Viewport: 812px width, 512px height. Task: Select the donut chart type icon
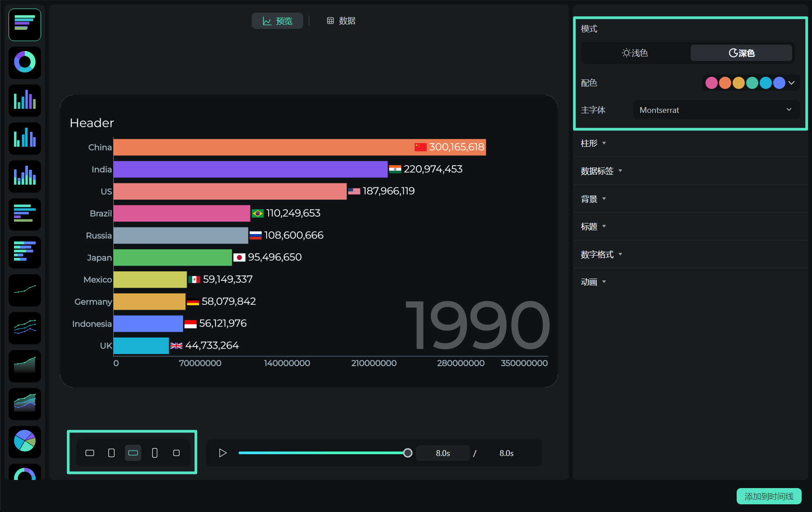(25, 62)
